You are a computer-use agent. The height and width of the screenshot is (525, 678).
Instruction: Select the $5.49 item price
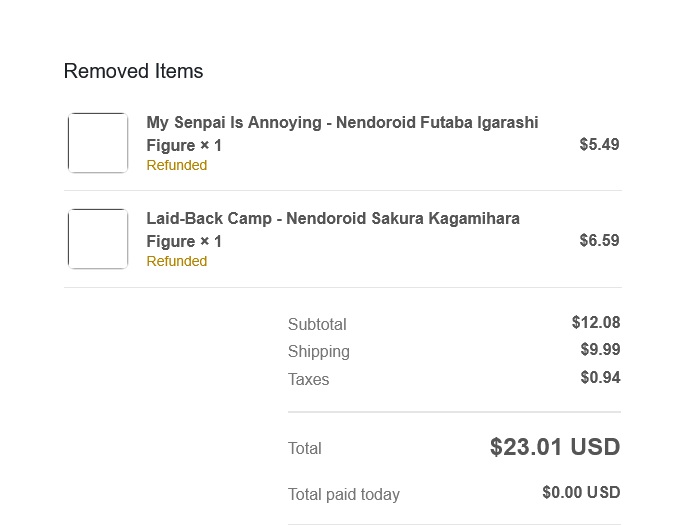pos(599,145)
